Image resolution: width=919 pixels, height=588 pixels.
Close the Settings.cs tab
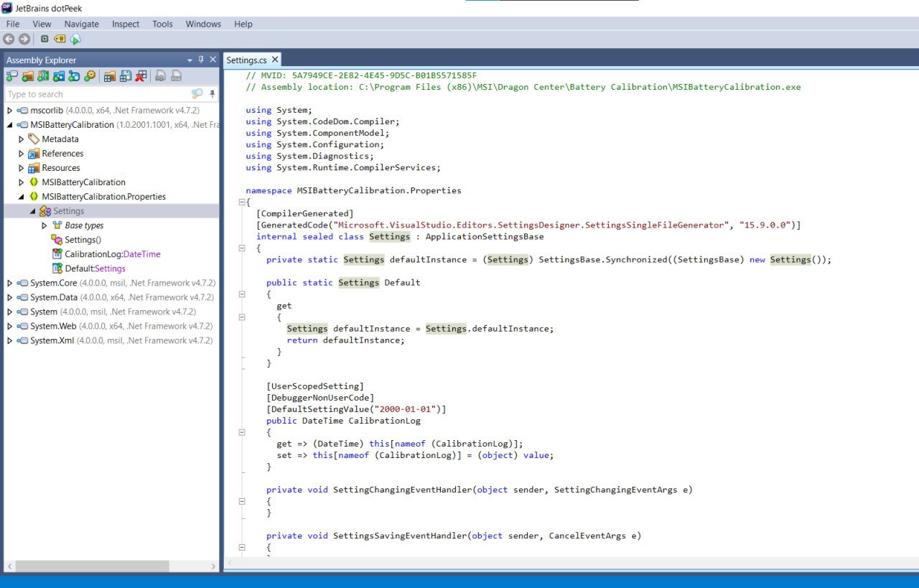274,60
